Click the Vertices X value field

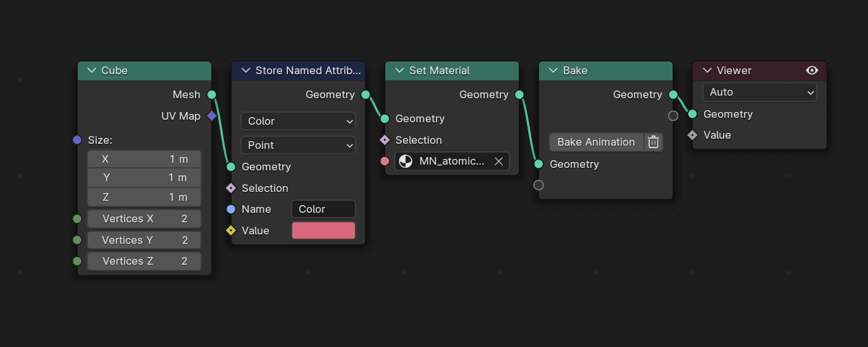pyautogui.click(x=144, y=219)
